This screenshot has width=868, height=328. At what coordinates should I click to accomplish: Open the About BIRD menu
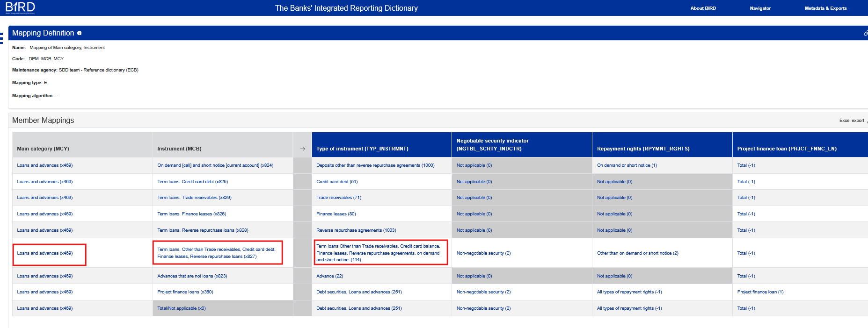pos(703,8)
